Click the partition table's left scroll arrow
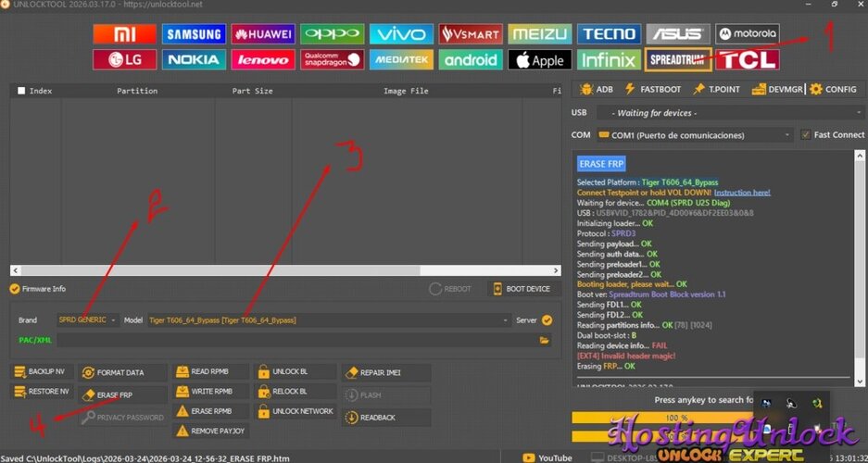868x463 pixels. pos(15,270)
